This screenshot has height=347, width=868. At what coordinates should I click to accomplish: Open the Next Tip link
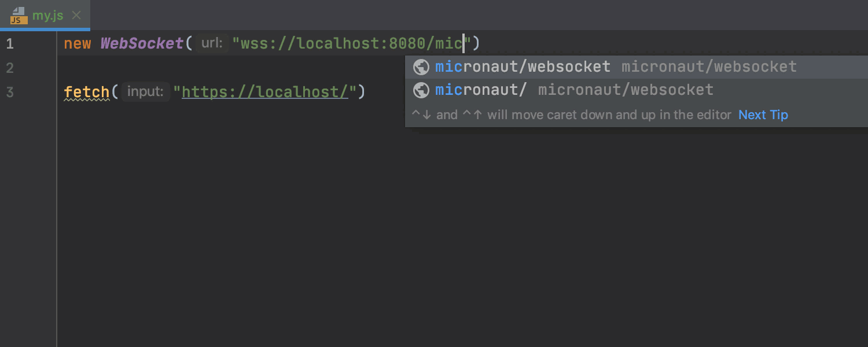pos(763,115)
